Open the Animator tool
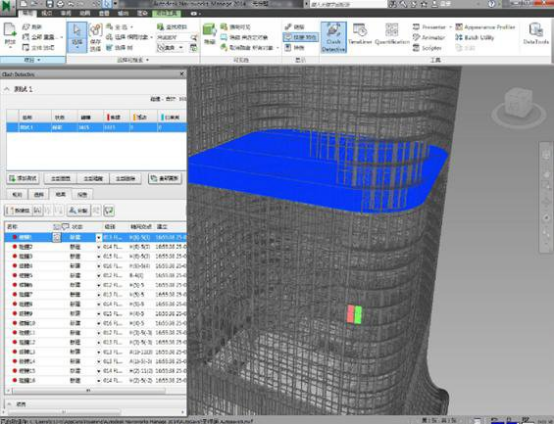The width and height of the screenshot is (554, 425). (429, 37)
